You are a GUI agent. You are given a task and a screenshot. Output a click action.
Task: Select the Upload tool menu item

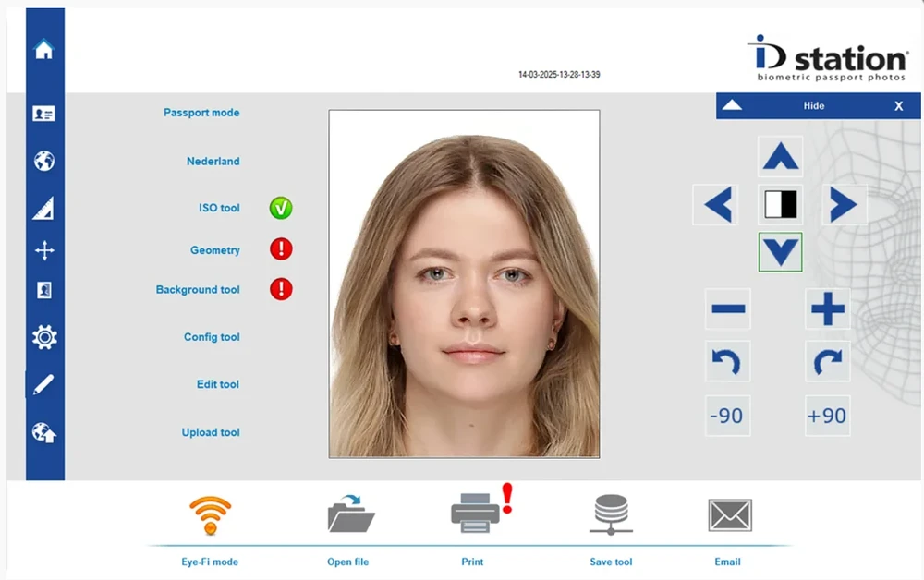(211, 432)
